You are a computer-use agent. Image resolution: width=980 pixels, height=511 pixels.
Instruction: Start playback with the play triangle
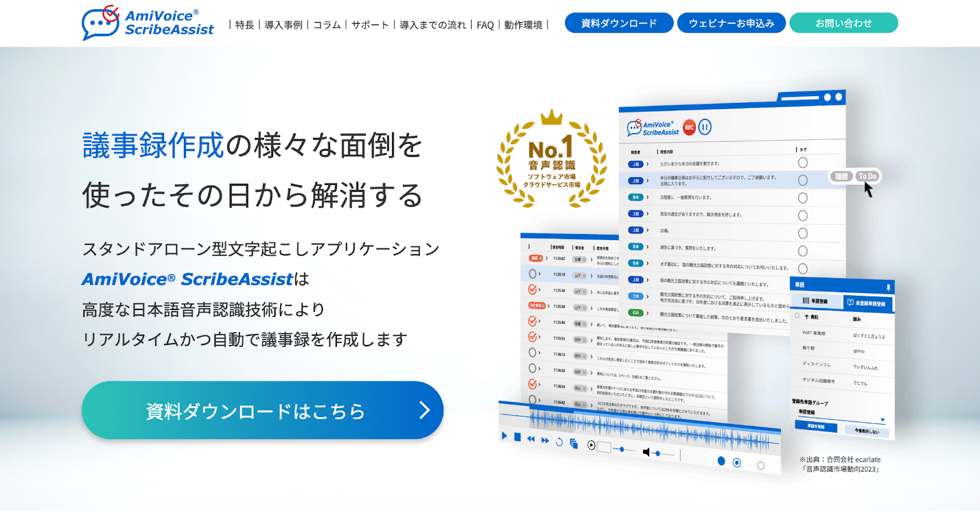point(504,436)
